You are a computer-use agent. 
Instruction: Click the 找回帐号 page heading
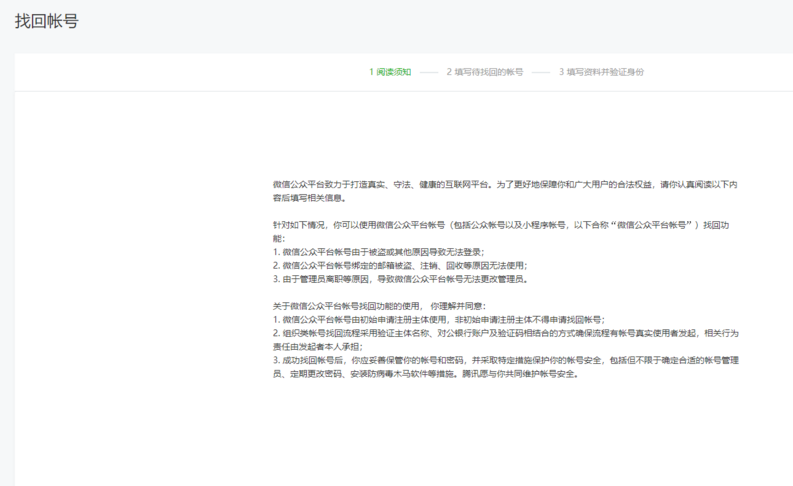pyautogui.click(x=47, y=21)
